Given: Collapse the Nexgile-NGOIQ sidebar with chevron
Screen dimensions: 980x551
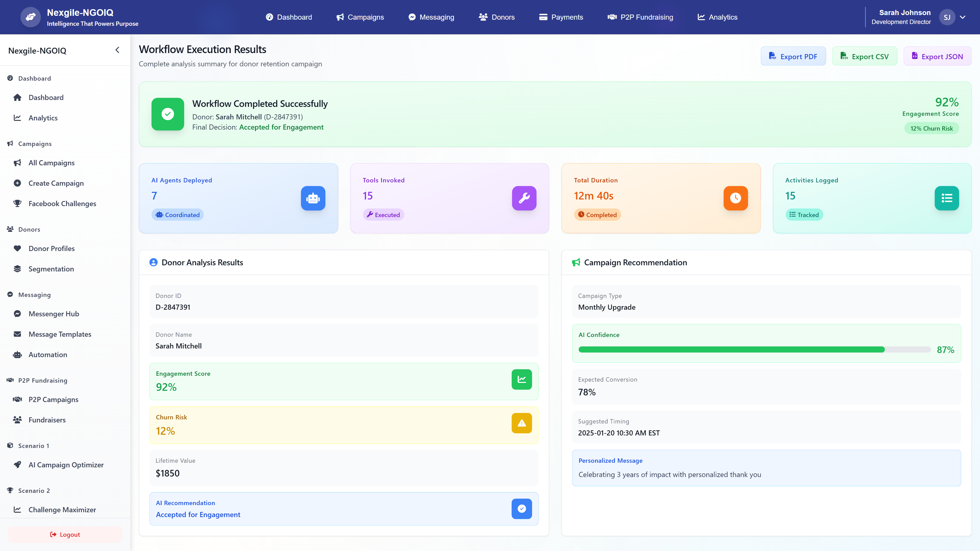Looking at the screenshot, I should 117,50.
